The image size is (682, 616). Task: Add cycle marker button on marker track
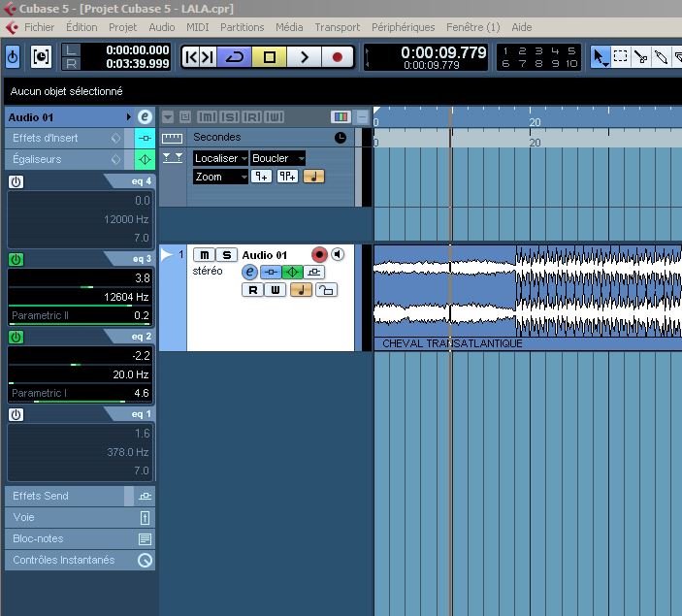[x=287, y=177]
